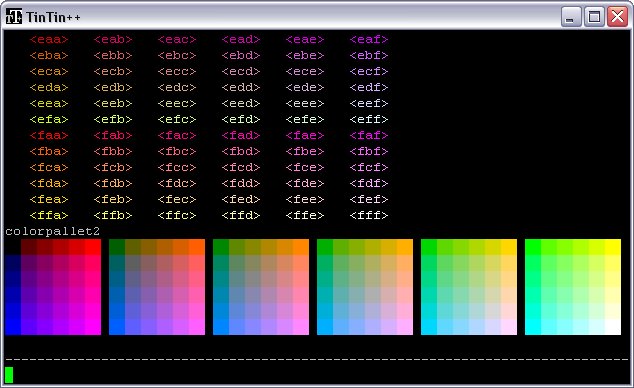Select the <eaa> color code text
This screenshot has width=634, height=388.
49,40
